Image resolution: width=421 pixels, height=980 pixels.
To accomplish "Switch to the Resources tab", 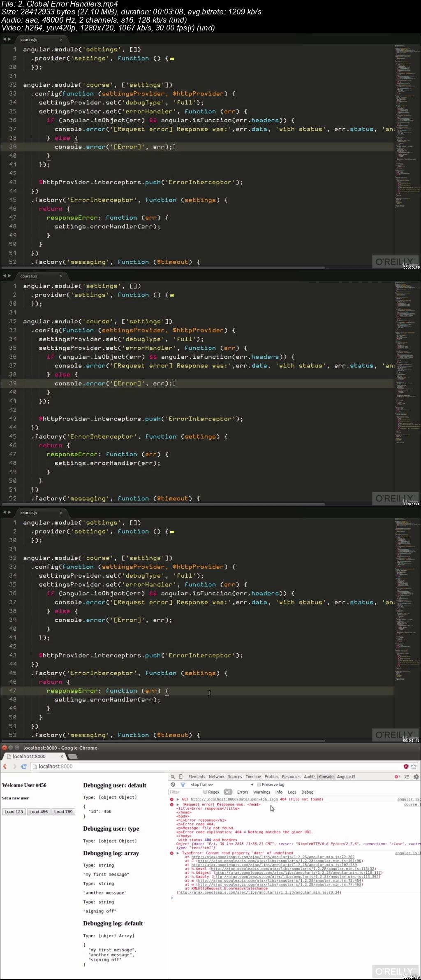I will [x=291, y=777].
